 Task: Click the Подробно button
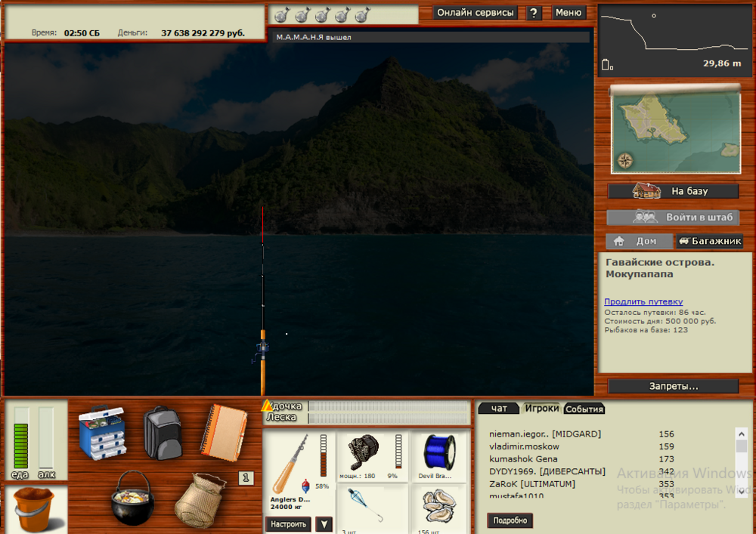coord(510,520)
